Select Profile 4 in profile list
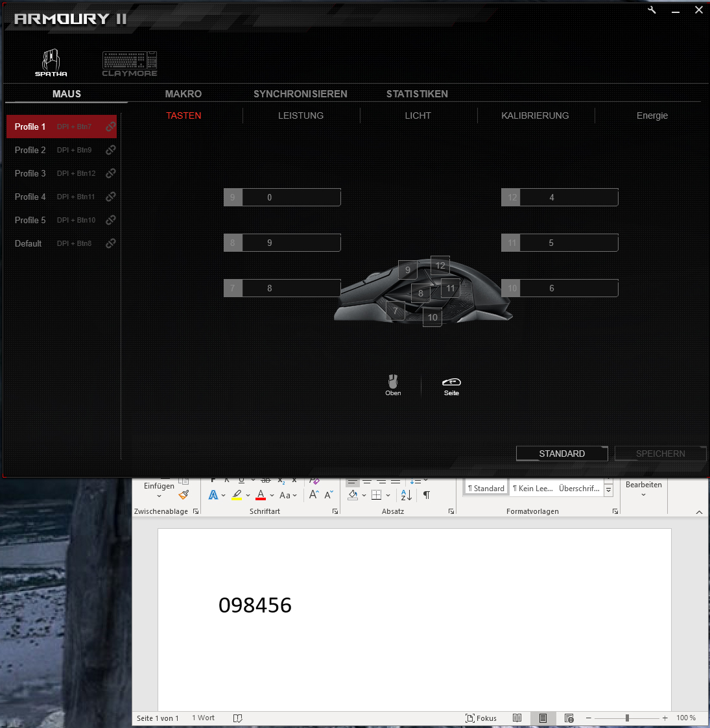The width and height of the screenshot is (710, 728). click(x=61, y=197)
